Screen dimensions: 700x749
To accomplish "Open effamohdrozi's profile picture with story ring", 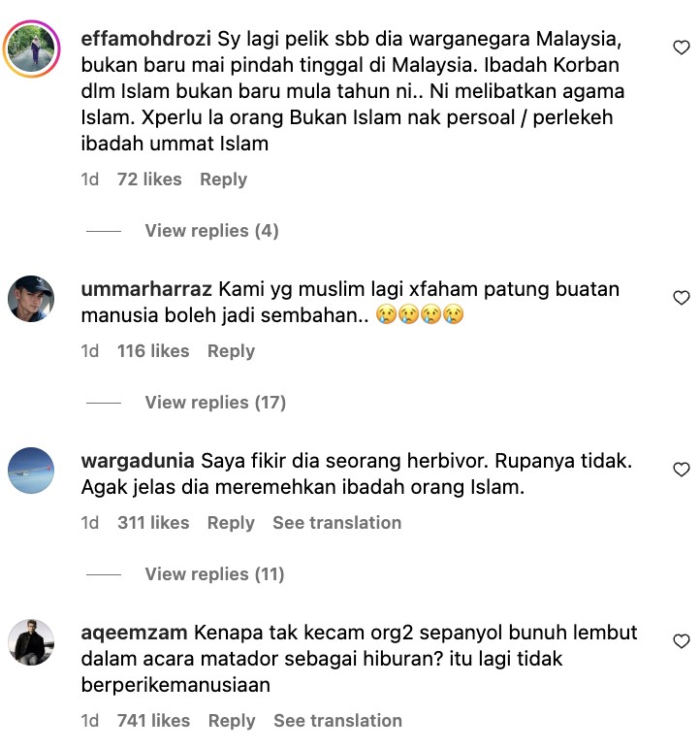I will (x=32, y=49).
